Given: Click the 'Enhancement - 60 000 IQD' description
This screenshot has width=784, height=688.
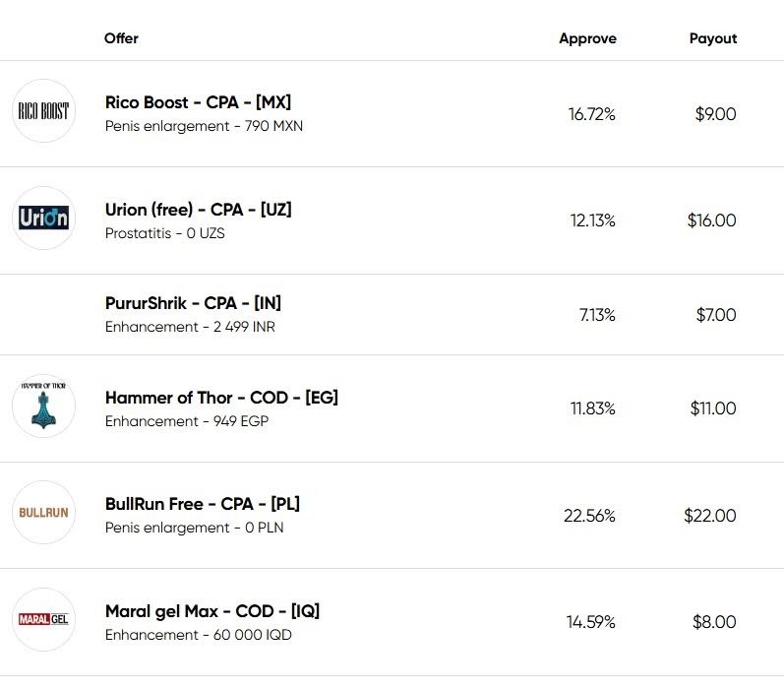Looking at the screenshot, I should click(x=198, y=635).
